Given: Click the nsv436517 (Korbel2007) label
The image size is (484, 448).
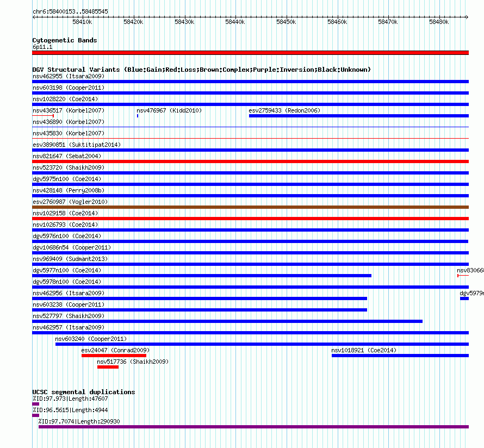Looking at the screenshot, I should point(69,110).
